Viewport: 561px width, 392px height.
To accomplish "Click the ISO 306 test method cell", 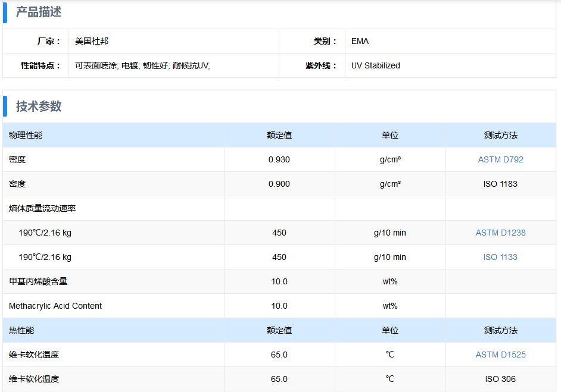I will click(x=500, y=379).
